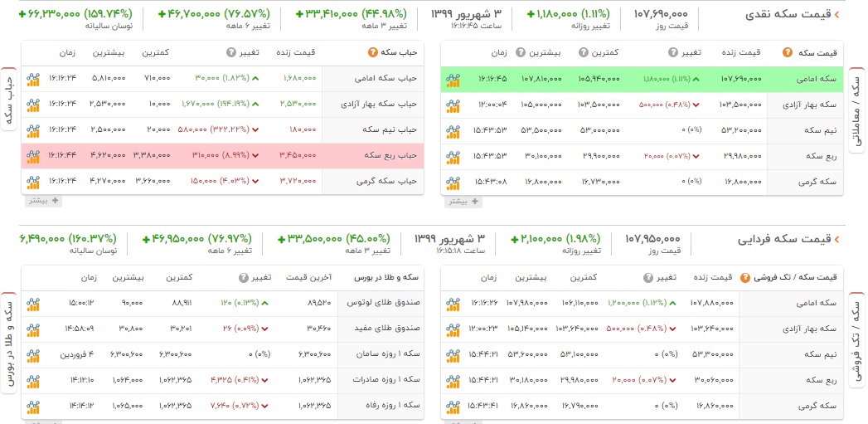Screen dimensions: 868x424
Task: Open chart icon for حباب سکه بهار آزادی row
Action: [33, 105]
